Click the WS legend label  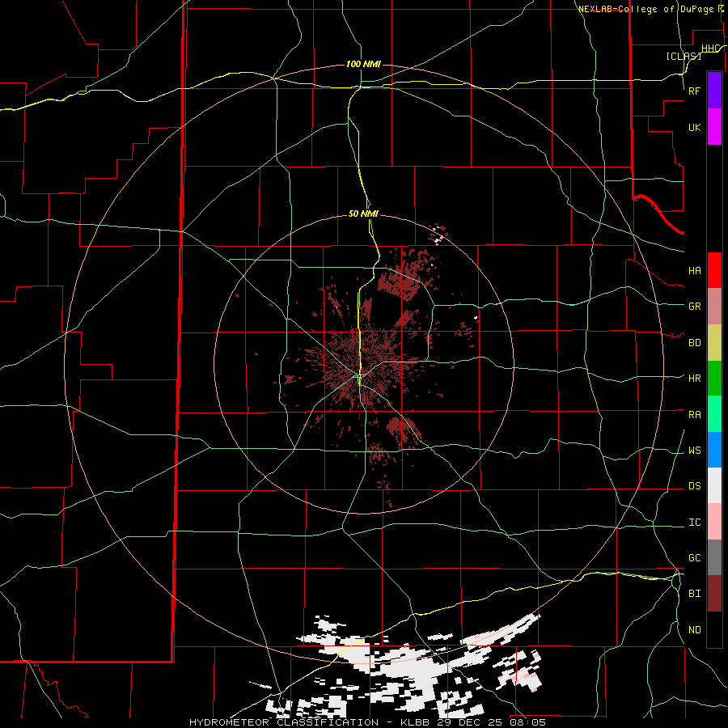click(x=694, y=451)
